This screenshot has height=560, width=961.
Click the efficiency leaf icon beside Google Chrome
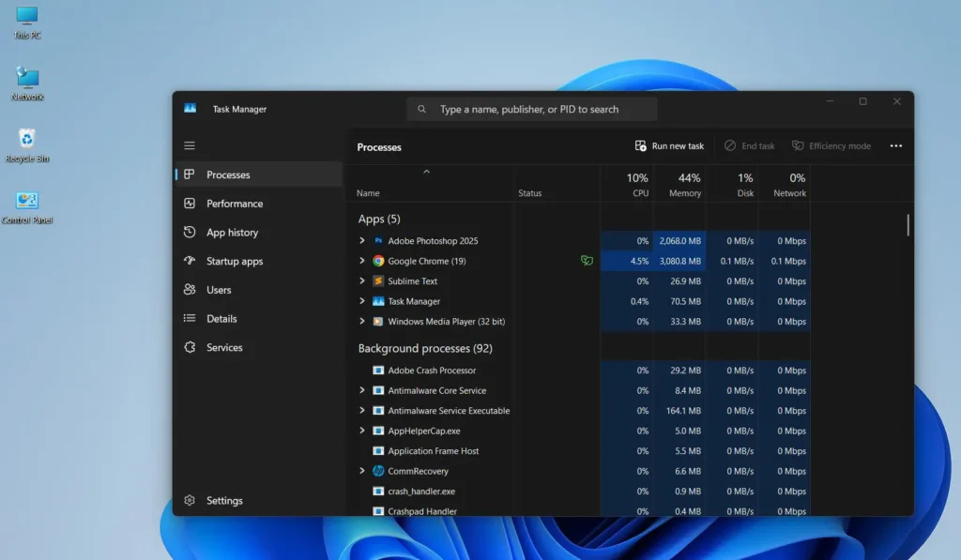(x=587, y=261)
